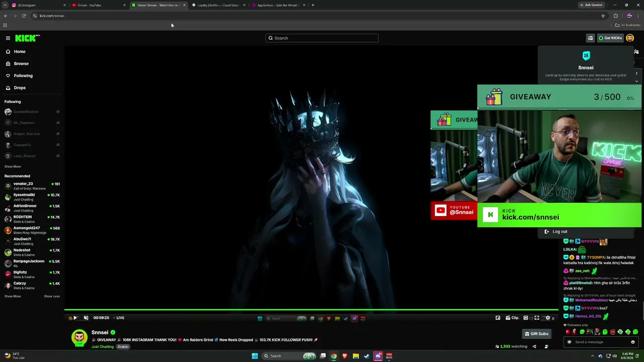Toggle theater mode in the player
The height and width of the screenshot is (362, 644).
(526, 318)
